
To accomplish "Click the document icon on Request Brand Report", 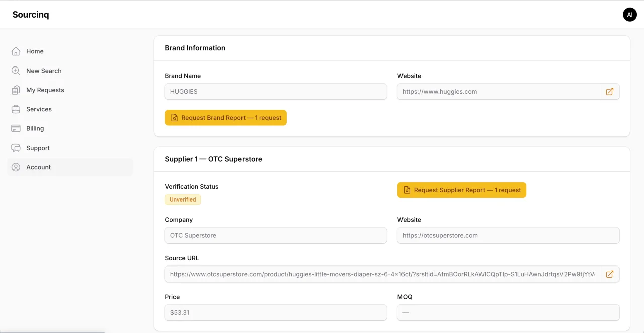I will coord(174,117).
